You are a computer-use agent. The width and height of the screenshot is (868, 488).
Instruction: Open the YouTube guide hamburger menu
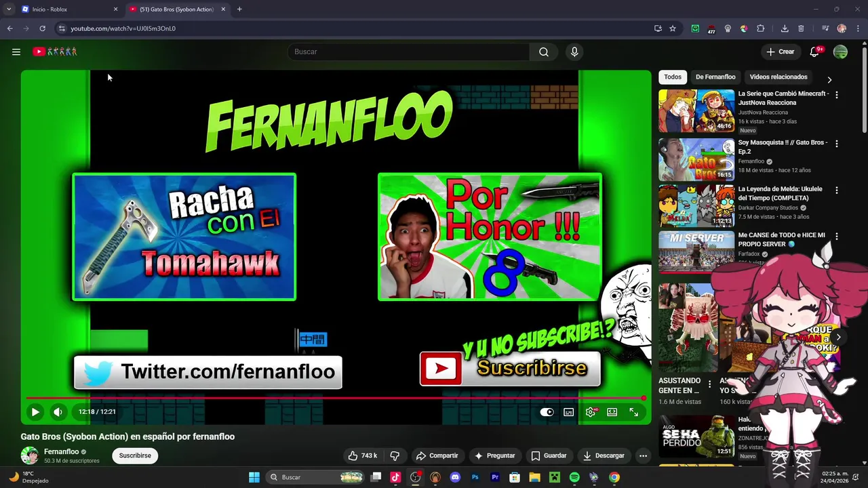[x=16, y=52]
